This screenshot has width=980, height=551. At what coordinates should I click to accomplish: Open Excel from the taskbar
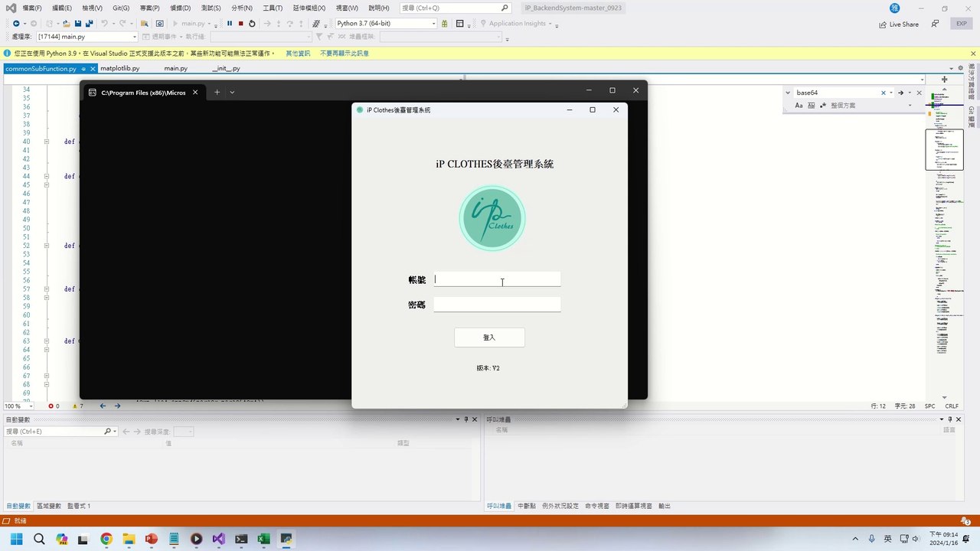[264, 539]
